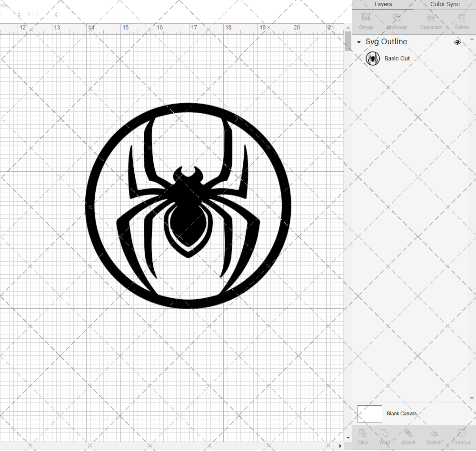Delete the selected layer
The image size is (476, 451).
(x=461, y=20)
